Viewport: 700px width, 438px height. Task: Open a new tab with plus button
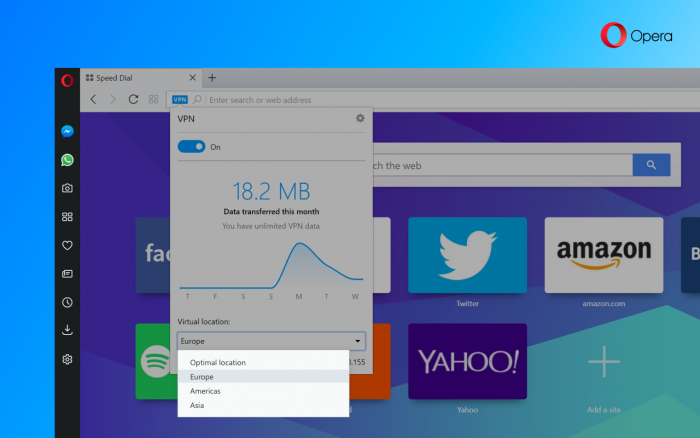pyautogui.click(x=212, y=78)
